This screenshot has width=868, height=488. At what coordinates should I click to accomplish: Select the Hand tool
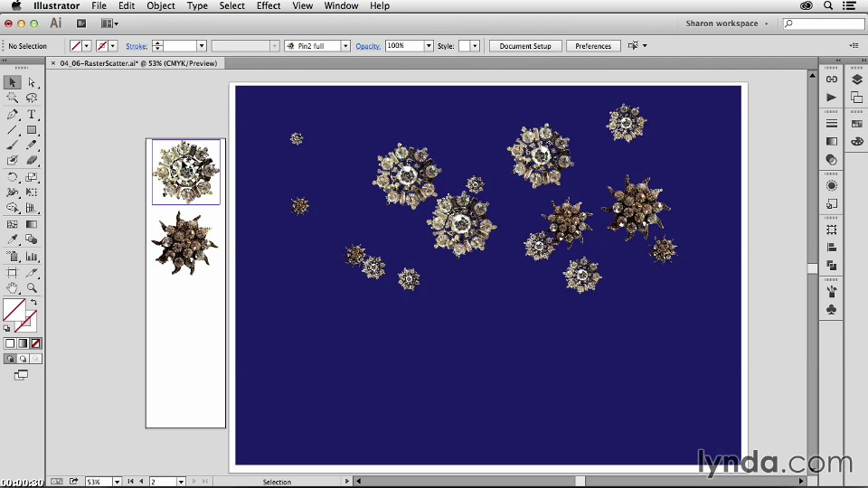(12, 287)
